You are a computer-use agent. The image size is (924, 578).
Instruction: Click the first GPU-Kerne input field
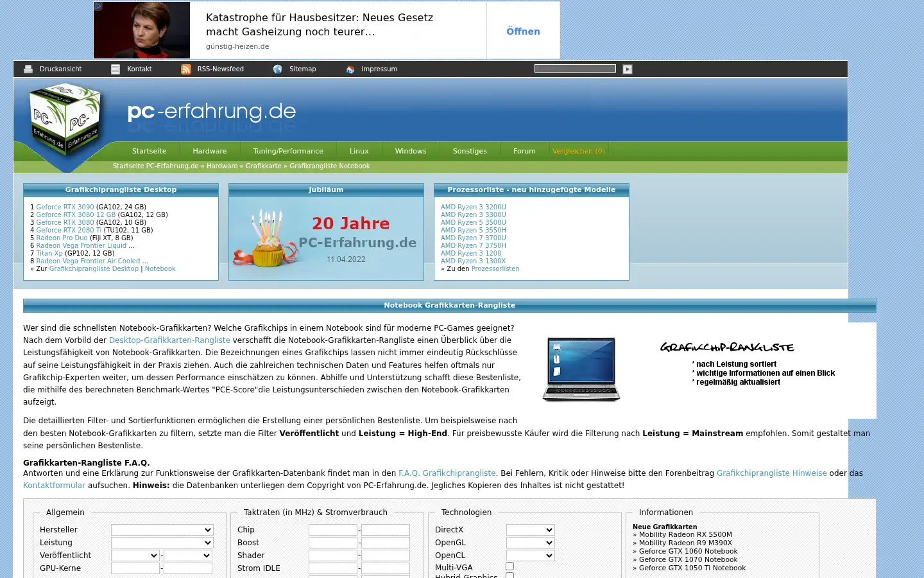click(135, 568)
